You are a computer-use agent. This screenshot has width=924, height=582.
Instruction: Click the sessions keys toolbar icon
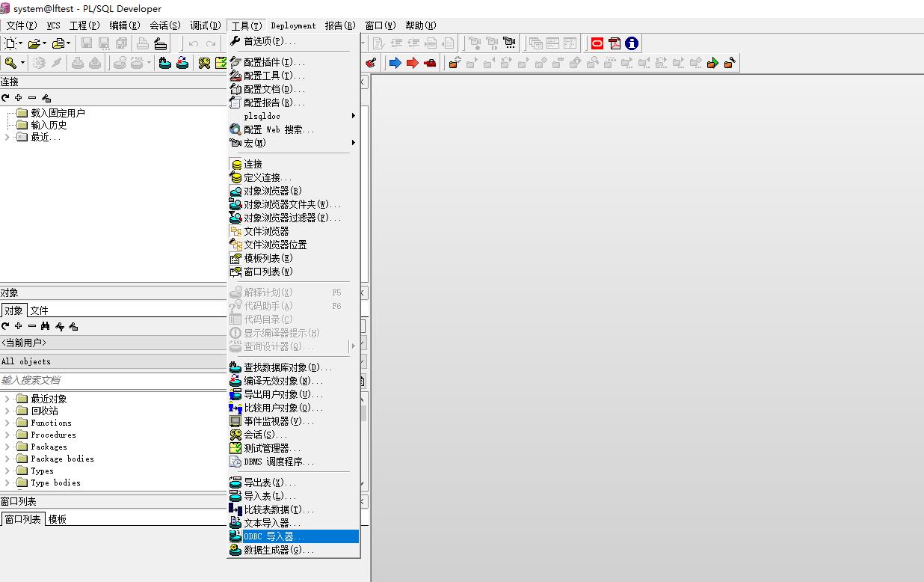click(x=204, y=63)
